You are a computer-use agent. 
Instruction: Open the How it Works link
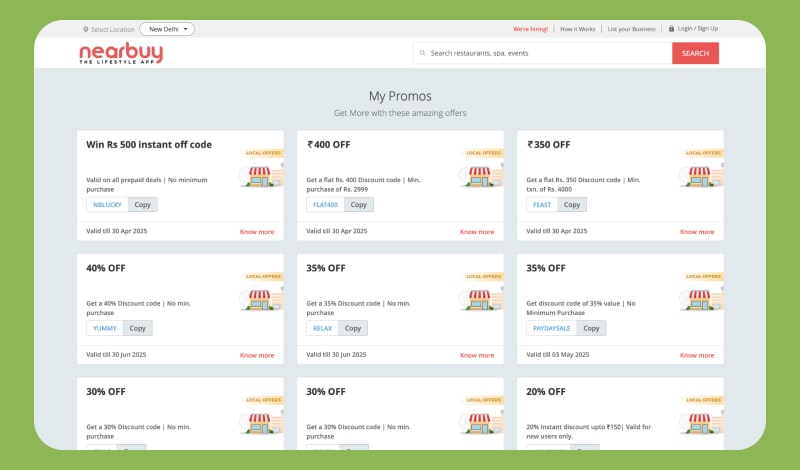click(578, 29)
